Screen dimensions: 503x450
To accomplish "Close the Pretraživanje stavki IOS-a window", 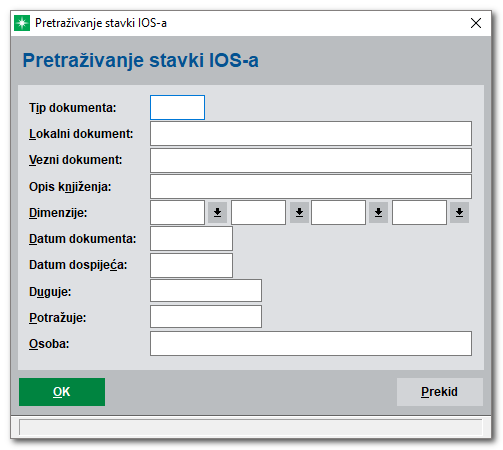I will point(476,23).
